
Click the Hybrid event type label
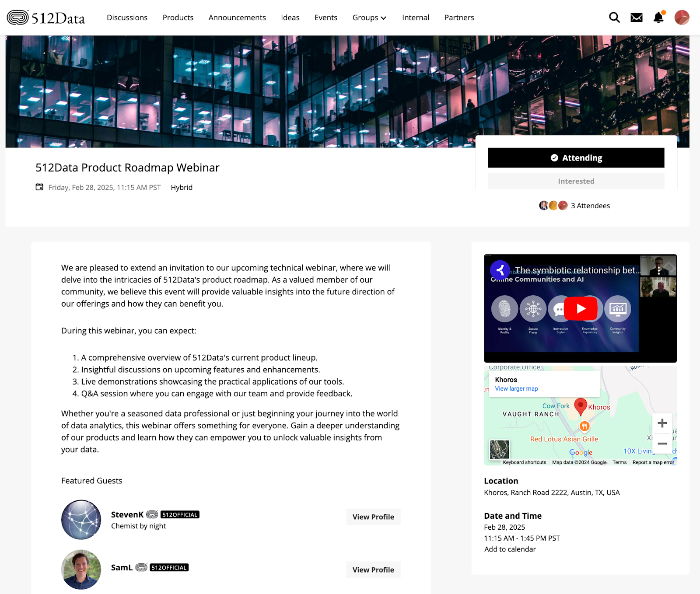click(x=182, y=188)
